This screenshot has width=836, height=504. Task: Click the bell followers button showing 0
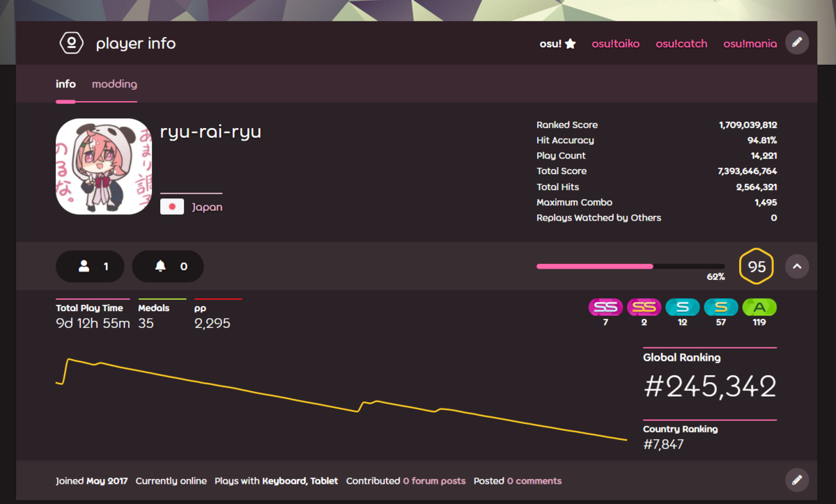pyautogui.click(x=168, y=267)
